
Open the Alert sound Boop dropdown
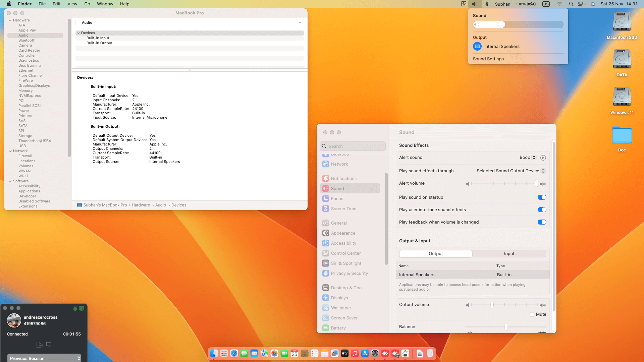pos(528,158)
